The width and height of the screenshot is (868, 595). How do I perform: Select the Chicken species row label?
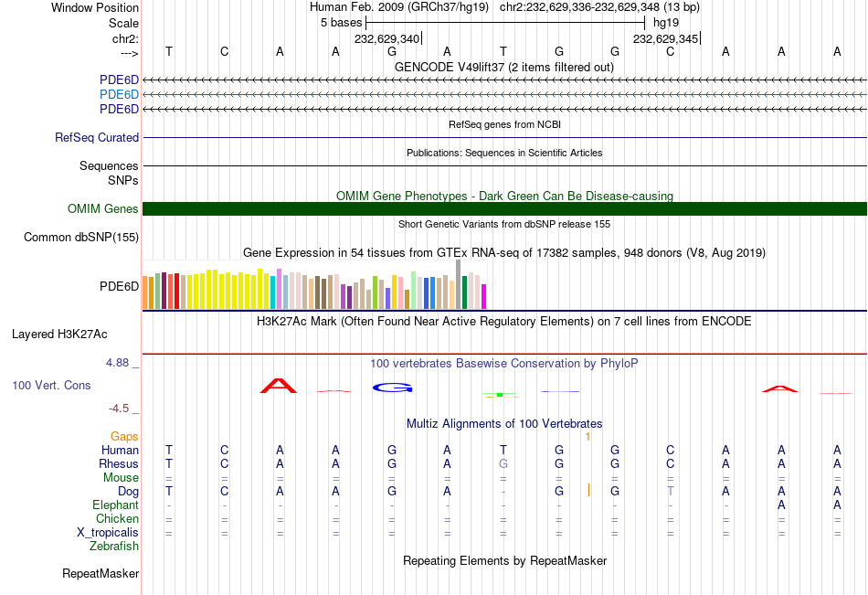pyautogui.click(x=117, y=518)
